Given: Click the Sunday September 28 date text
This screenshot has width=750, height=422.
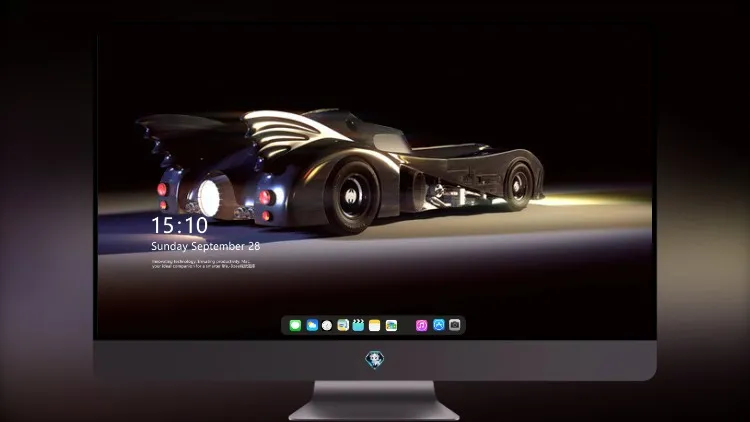Looking at the screenshot, I should click(x=206, y=246).
